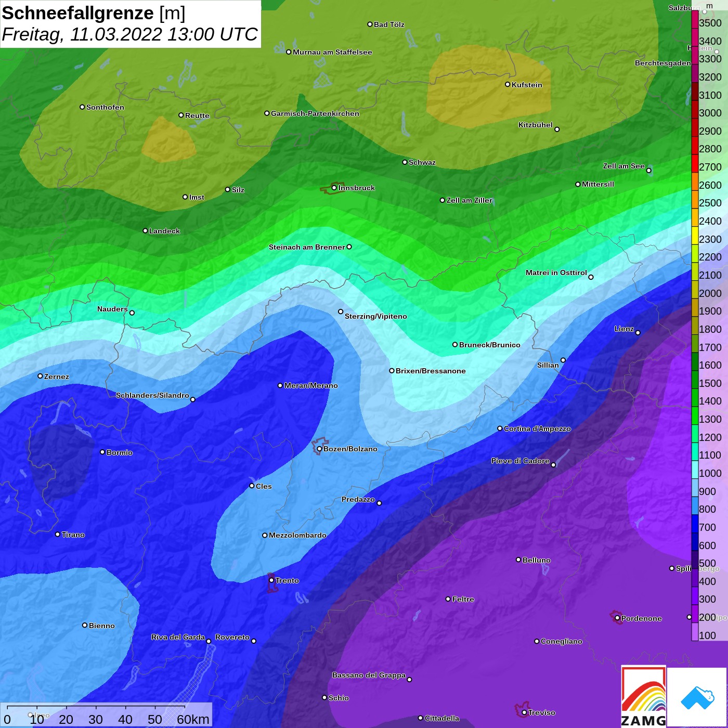Click the Rovereto label
Viewport: 728px width, 728px height.
232,637
